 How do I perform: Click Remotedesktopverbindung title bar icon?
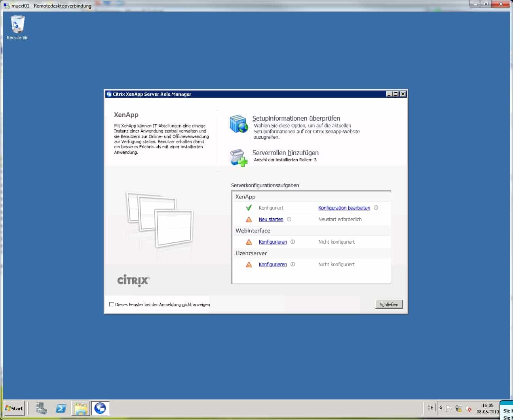6,6
